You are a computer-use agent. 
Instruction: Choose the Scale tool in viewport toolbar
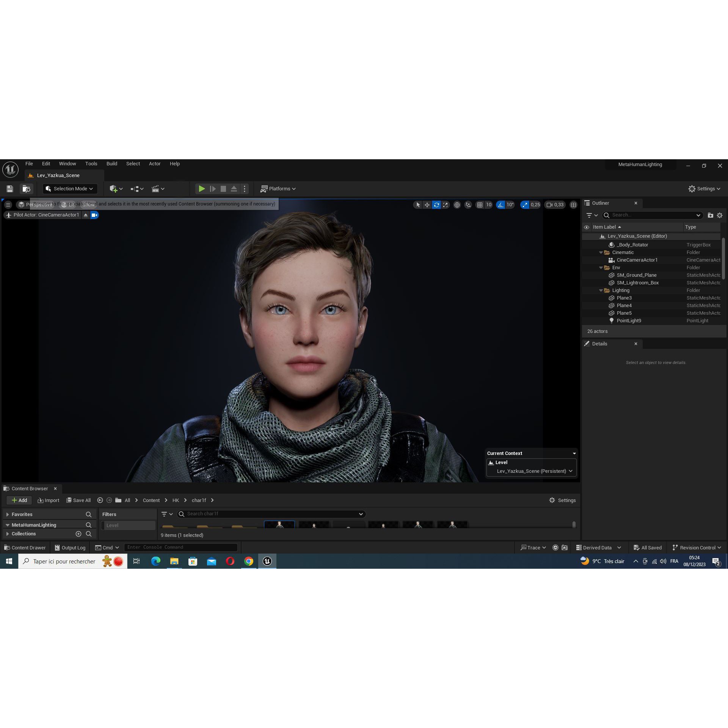pos(446,205)
